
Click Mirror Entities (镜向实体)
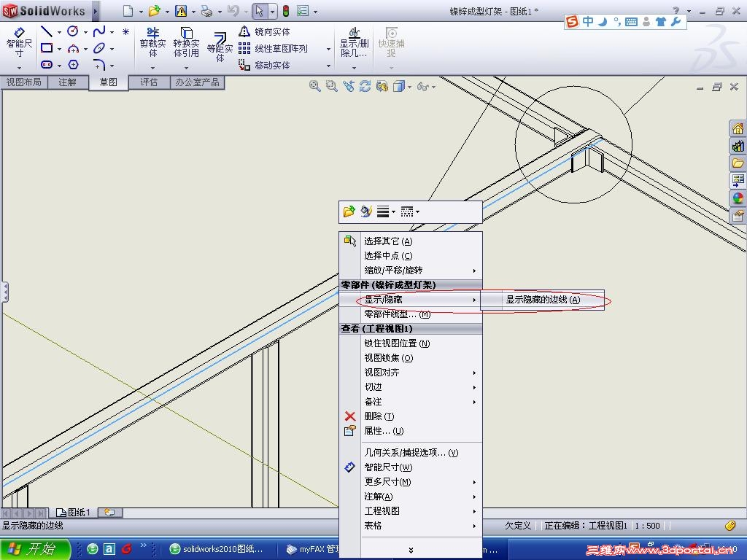pyautogui.click(x=264, y=31)
